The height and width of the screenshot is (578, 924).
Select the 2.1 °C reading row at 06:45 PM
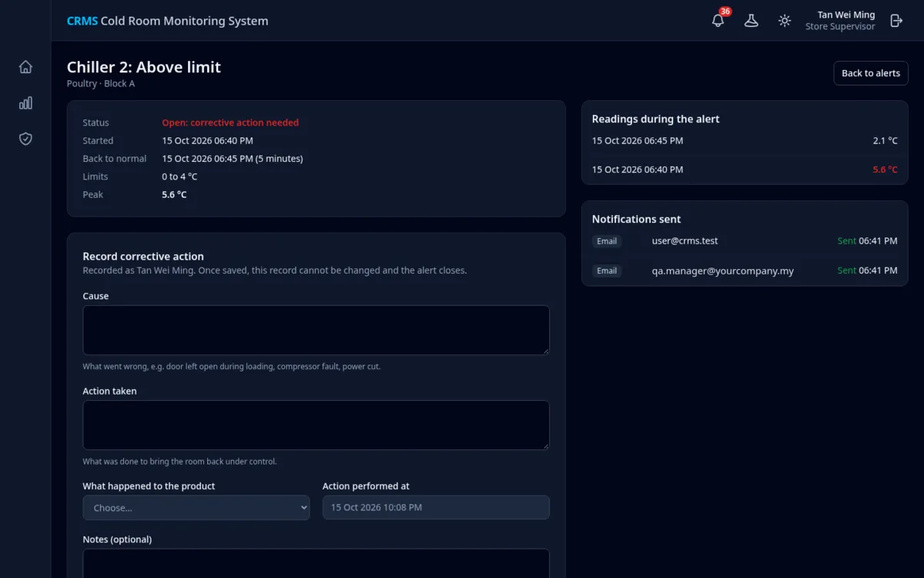(745, 141)
